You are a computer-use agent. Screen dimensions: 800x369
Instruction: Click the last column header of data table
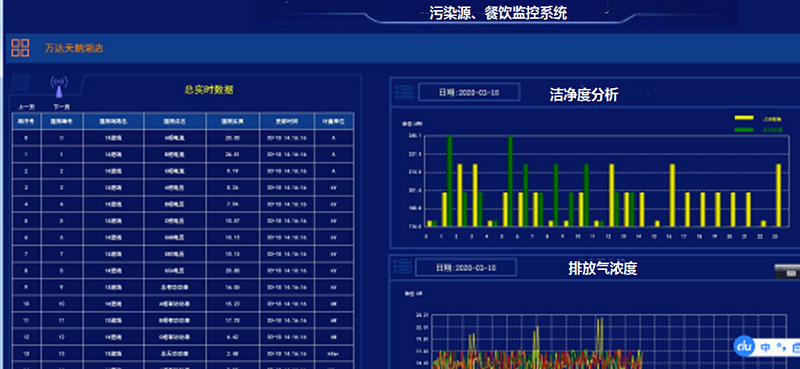(x=334, y=121)
